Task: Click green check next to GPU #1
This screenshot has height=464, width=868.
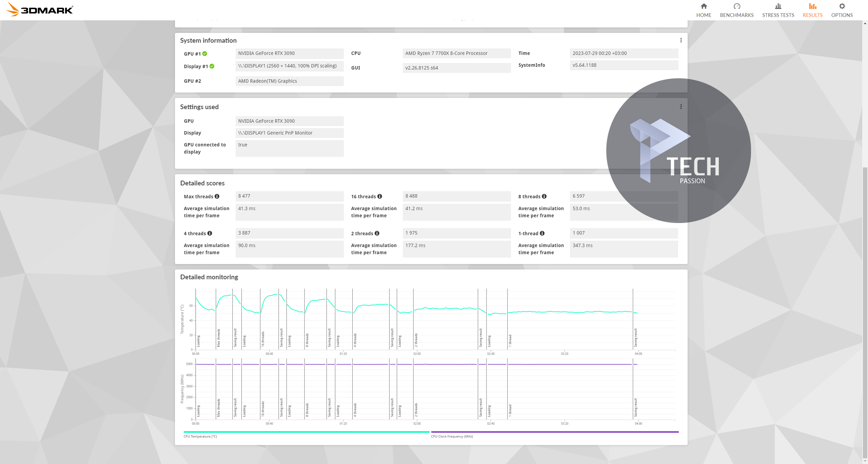Action: [205, 54]
